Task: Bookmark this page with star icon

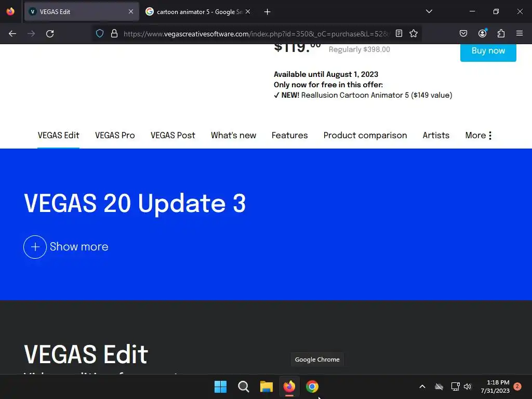Action: [x=413, y=34]
